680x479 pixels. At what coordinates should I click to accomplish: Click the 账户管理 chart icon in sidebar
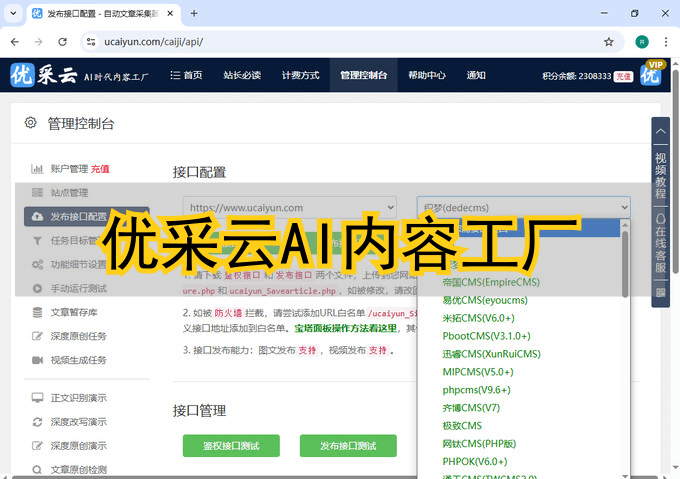(x=37, y=169)
